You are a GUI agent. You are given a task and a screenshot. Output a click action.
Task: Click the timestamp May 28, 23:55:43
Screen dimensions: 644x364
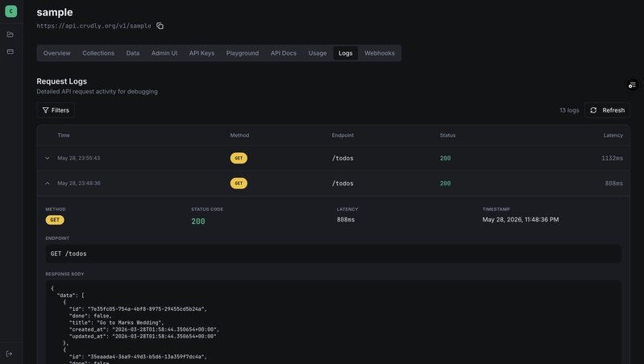pos(79,158)
